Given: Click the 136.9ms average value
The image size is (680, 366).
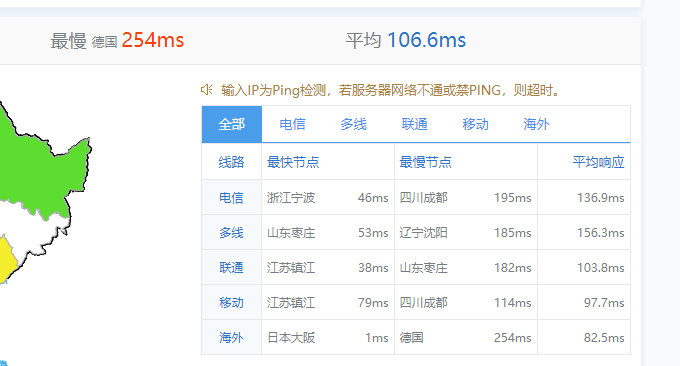Looking at the screenshot, I should click(601, 198).
